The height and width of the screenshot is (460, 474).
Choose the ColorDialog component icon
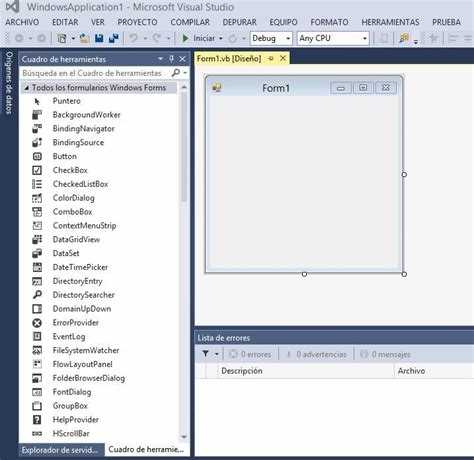pyautogui.click(x=37, y=198)
